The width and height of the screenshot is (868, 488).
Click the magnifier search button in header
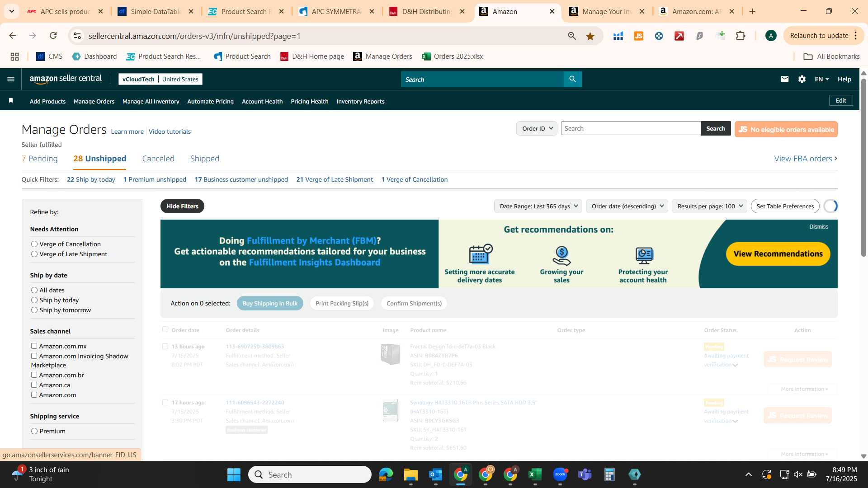pos(572,79)
